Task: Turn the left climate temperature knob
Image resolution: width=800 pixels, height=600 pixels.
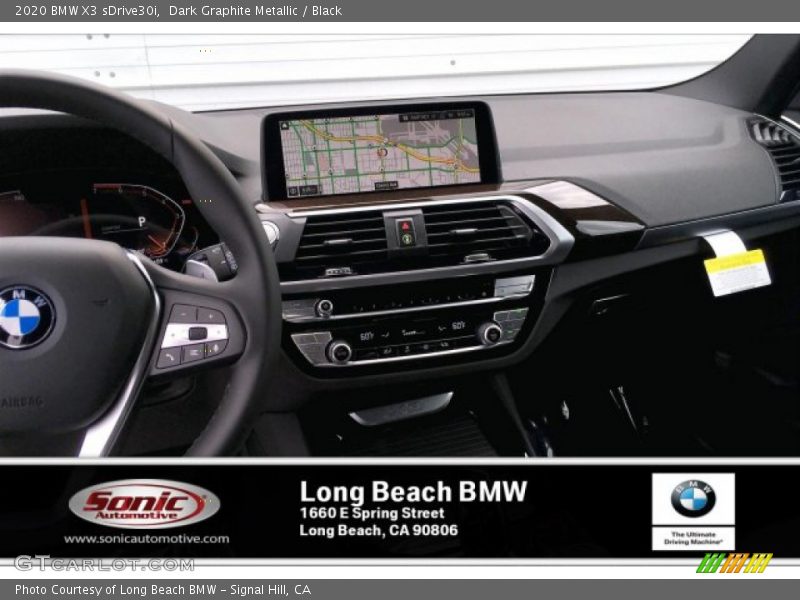Action: [338, 352]
